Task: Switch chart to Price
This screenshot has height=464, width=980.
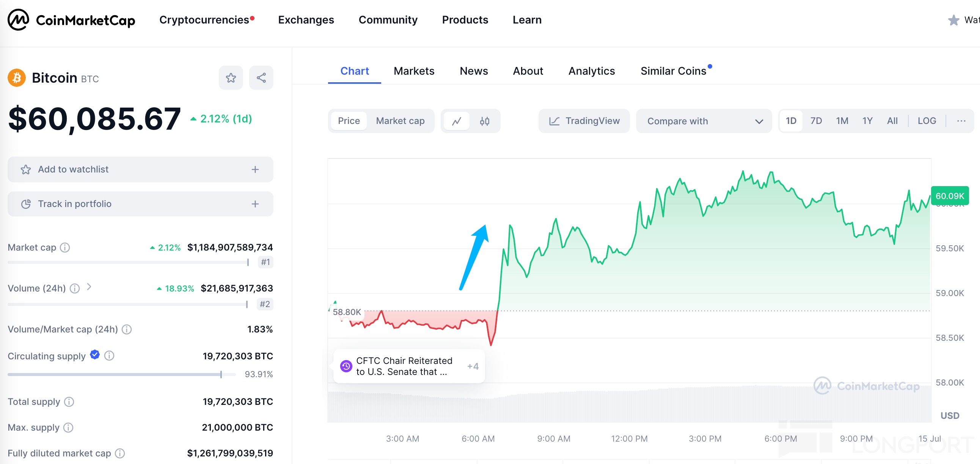Action: point(349,121)
